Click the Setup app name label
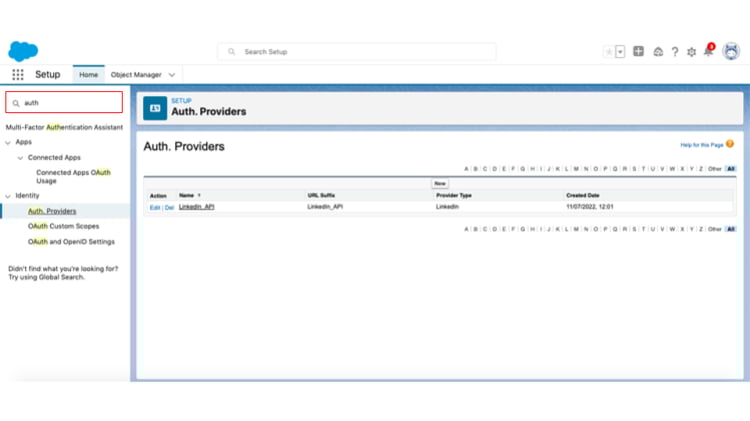 (x=48, y=75)
